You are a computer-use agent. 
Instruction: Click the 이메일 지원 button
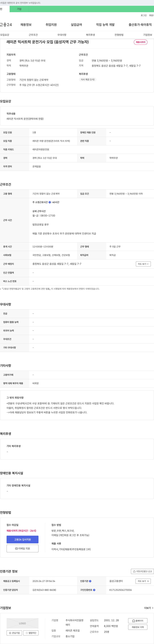(x=22, y=548)
